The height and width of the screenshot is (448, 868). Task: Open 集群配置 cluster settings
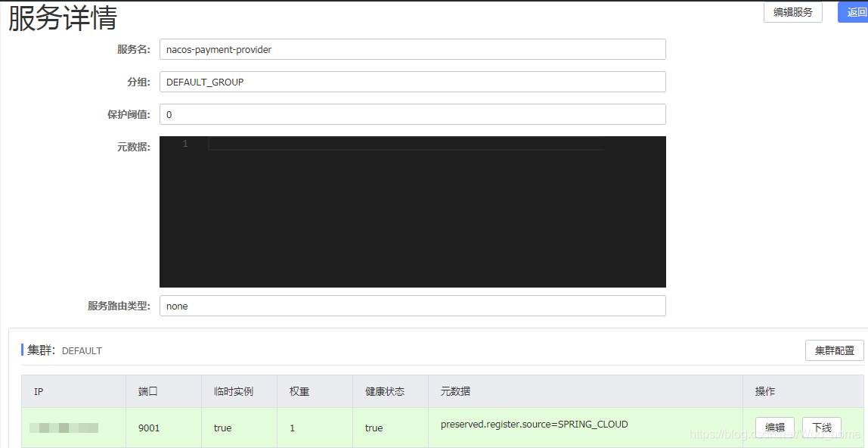(x=834, y=350)
